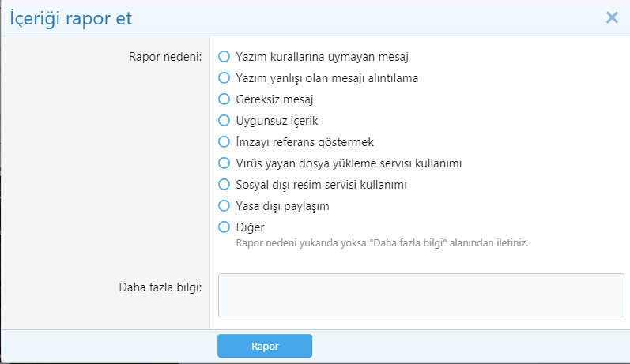
Task: Select the 'Sosyal dışı resim servisi' radio button
Action: (224, 185)
